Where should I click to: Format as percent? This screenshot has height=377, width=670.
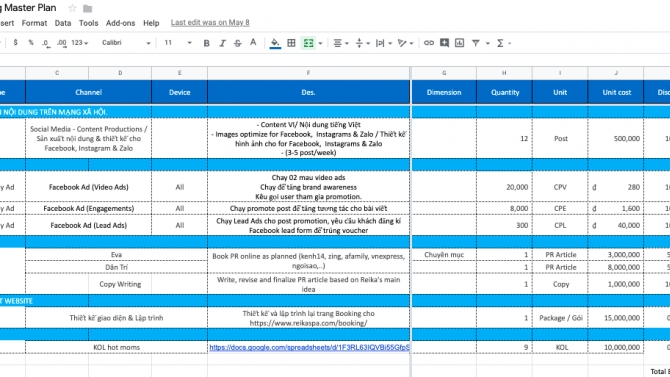click(x=31, y=43)
